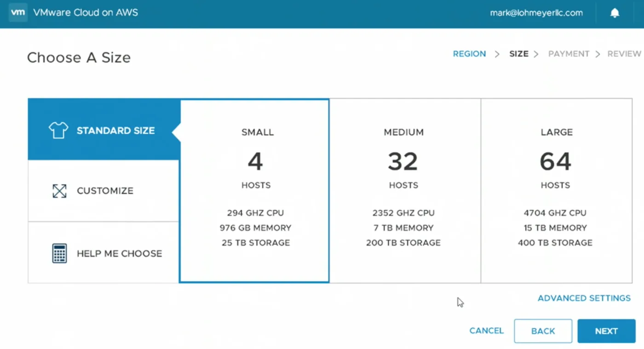Click the mark@lohmeyerllc.com account email
This screenshot has height=349, width=644.
coord(536,13)
